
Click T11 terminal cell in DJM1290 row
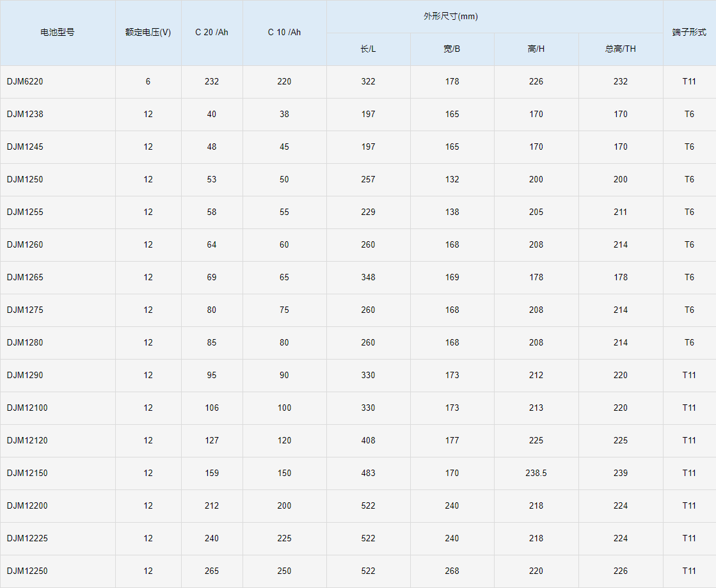(689, 375)
